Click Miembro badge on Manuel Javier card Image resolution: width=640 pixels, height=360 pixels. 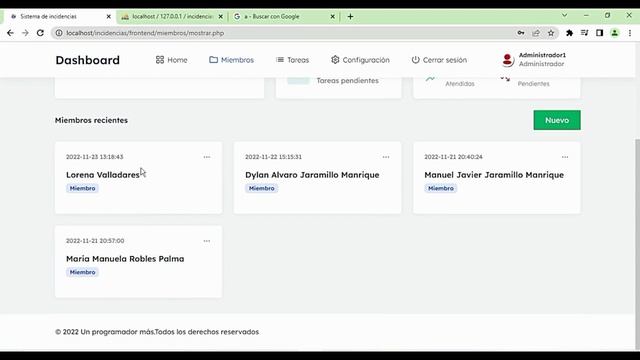click(x=441, y=188)
